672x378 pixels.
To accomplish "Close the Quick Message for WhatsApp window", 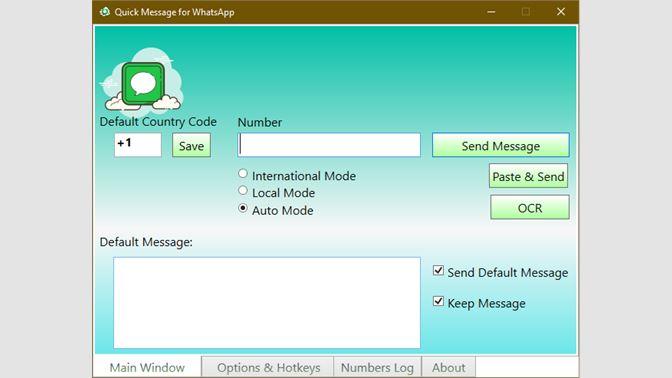I will tap(561, 12).
